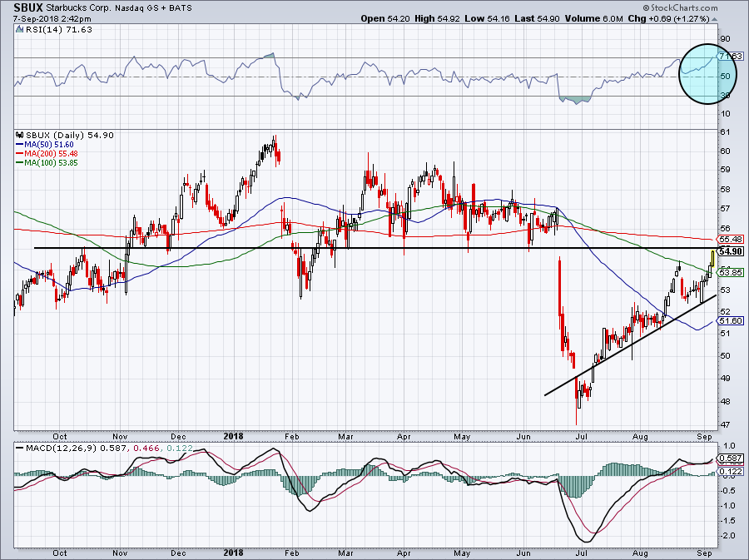Click the red 0.466 MACD signal value

tap(145, 448)
